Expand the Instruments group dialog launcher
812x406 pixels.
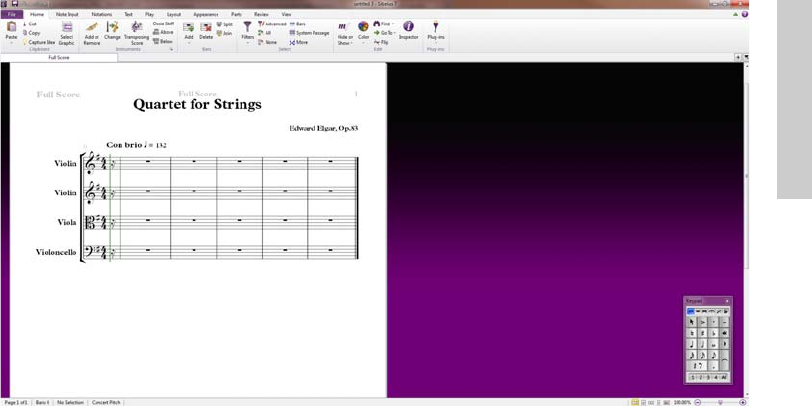click(x=171, y=49)
